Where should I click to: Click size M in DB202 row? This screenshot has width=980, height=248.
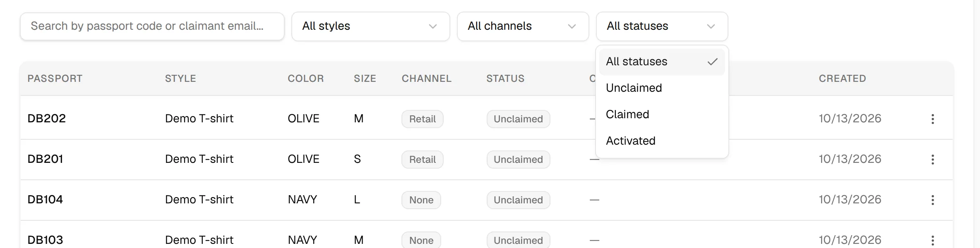tap(358, 119)
